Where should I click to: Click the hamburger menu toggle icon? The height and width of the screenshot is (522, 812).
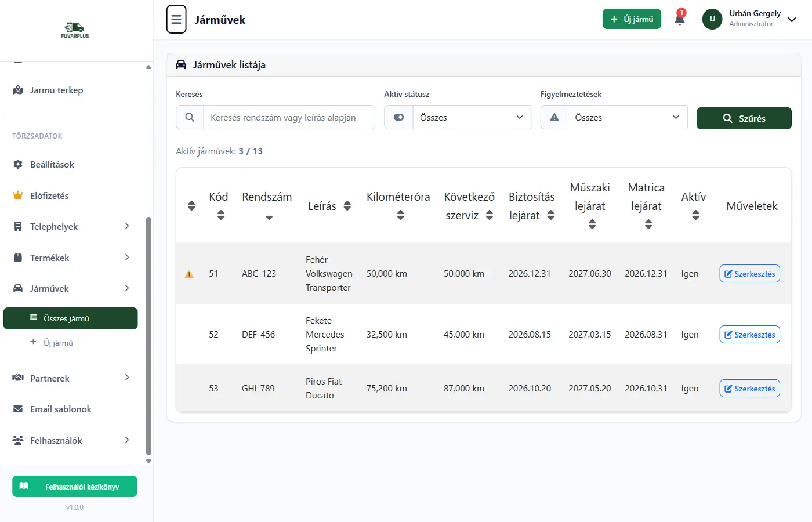176,19
